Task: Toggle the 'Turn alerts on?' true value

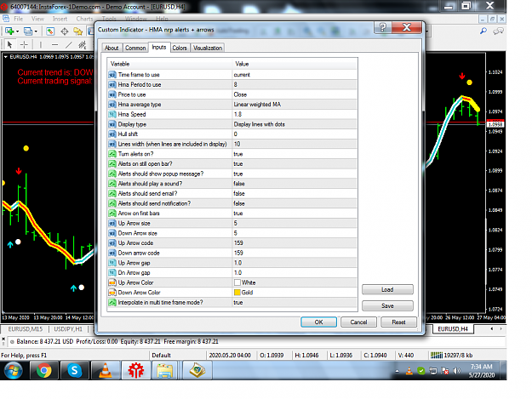Action: 295,154
